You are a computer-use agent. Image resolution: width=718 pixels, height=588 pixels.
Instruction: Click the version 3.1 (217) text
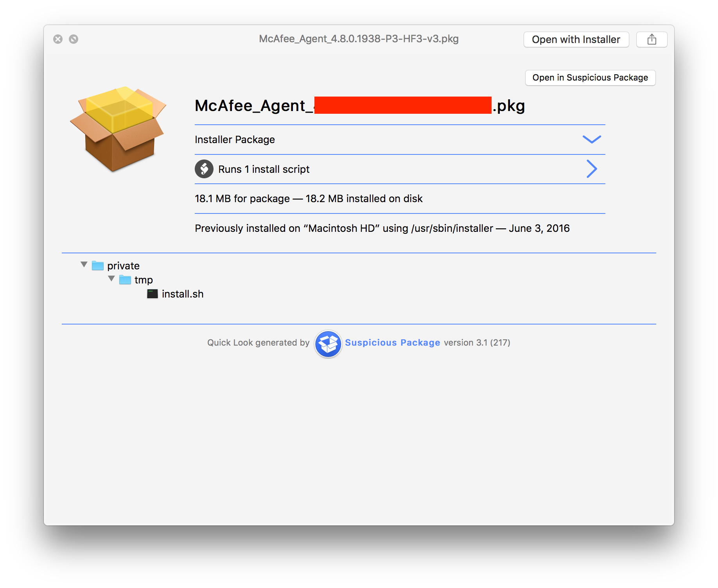tap(477, 342)
